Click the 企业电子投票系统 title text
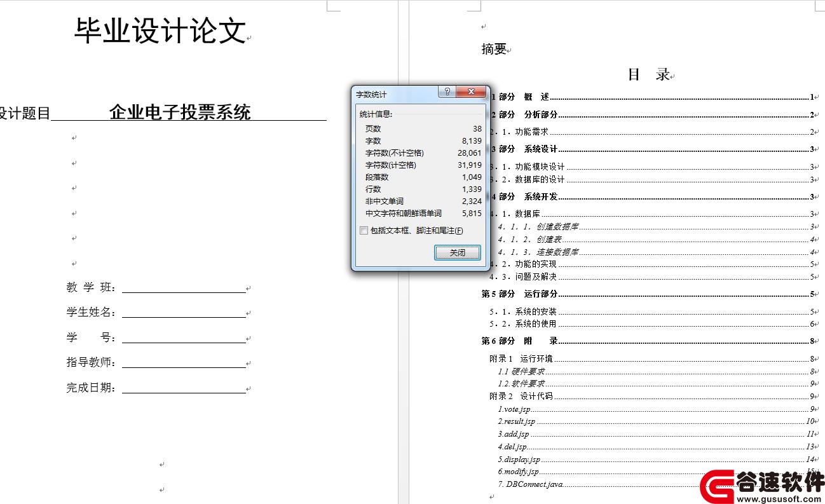 tap(180, 112)
